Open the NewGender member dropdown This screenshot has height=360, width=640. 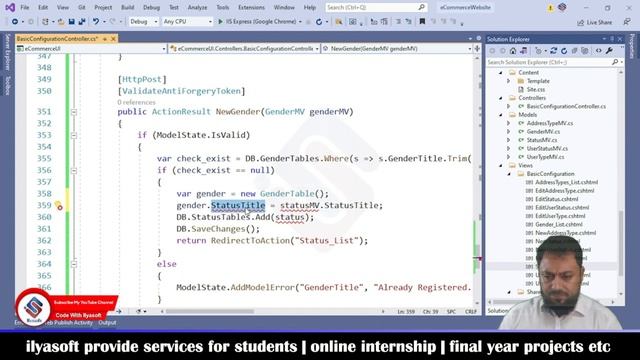point(397,49)
